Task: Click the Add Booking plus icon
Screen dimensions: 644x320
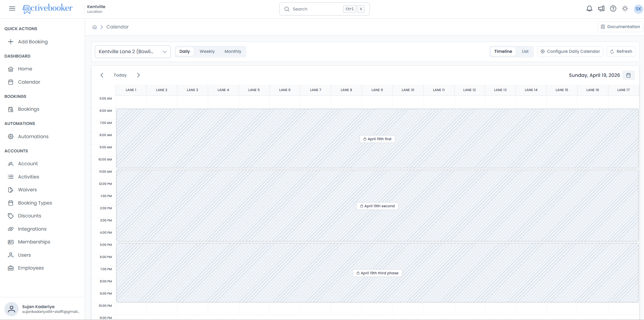Action: click(x=11, y=42)
